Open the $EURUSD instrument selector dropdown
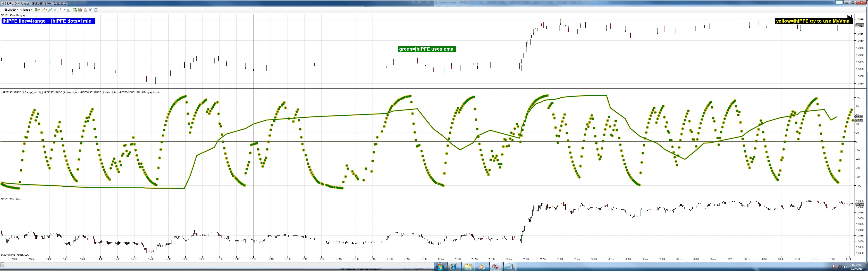868x271 pixels. [12, 10]
